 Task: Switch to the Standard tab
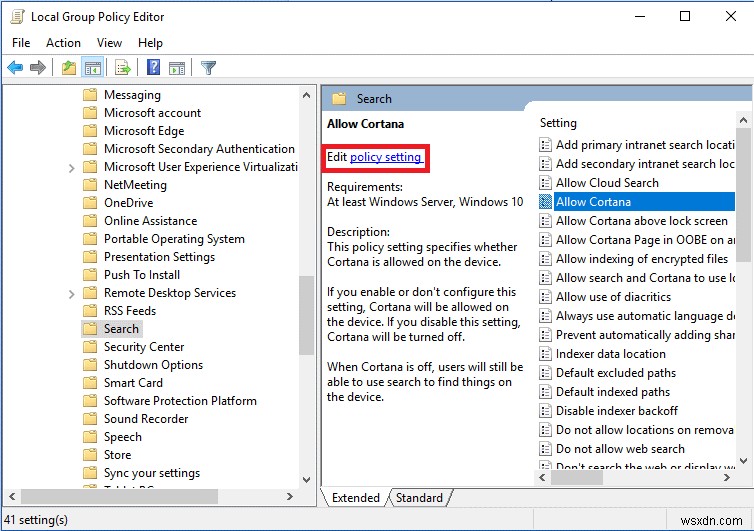419,497
